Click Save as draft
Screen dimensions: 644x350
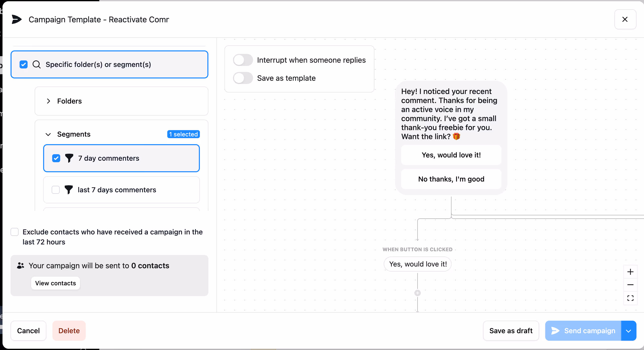[x=511, y=331]
